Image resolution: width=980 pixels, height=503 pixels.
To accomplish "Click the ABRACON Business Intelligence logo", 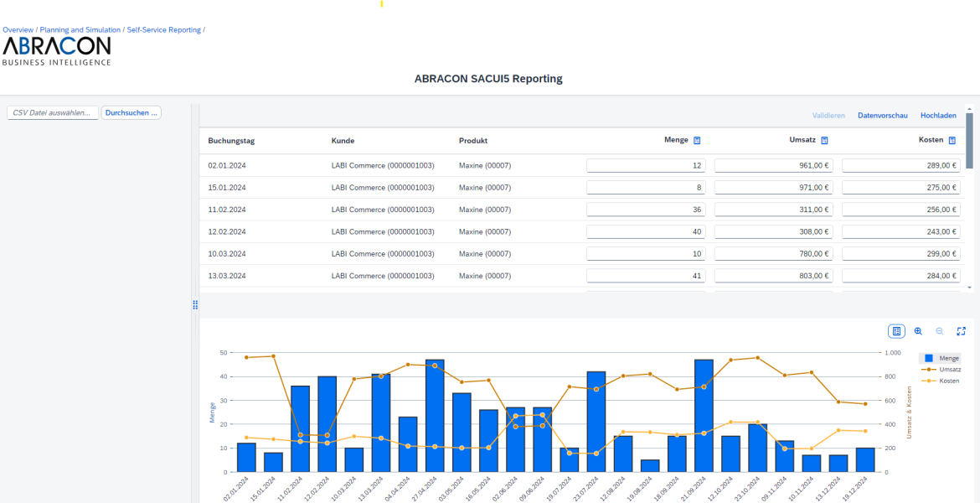I will click(x=56, y=50).
